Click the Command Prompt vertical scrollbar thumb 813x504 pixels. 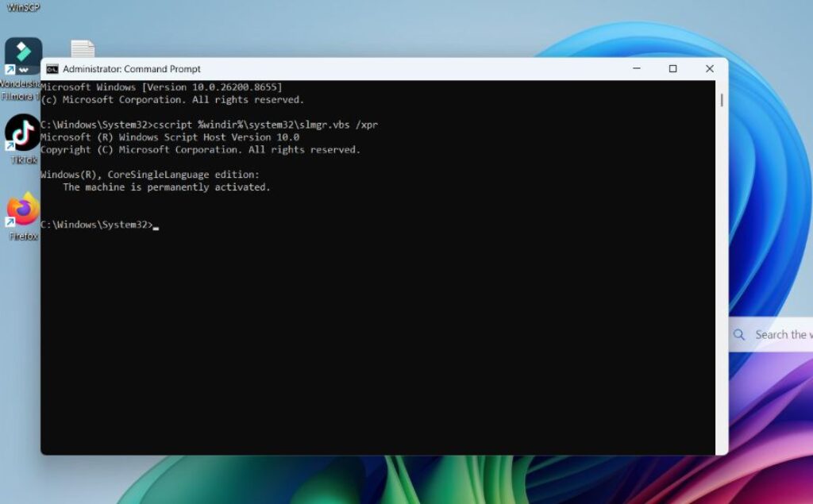click(x=722, y=99)
